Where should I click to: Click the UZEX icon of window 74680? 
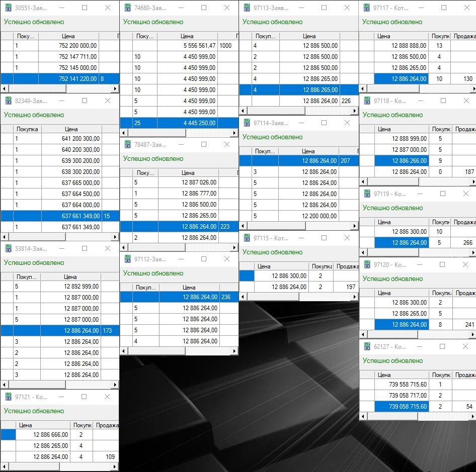pos(127,8)
